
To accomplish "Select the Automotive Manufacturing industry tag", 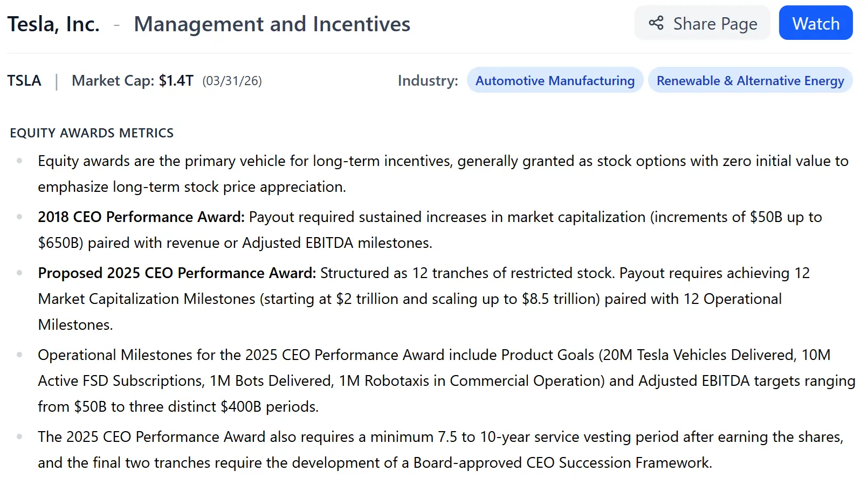I will click(x=555, y=80).
